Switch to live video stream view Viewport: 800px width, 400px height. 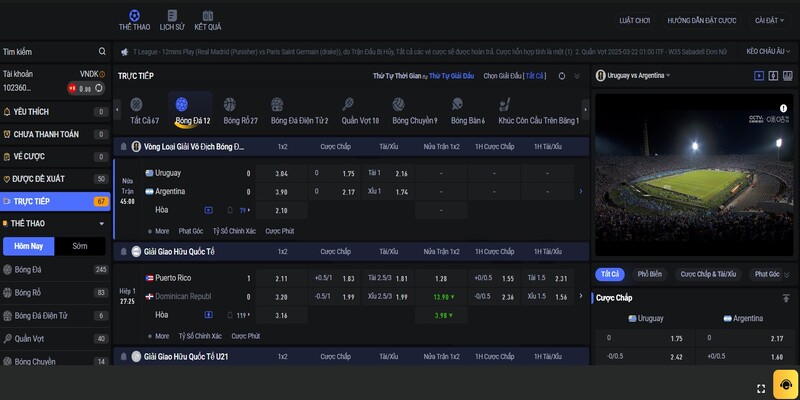tap(759, 75)
